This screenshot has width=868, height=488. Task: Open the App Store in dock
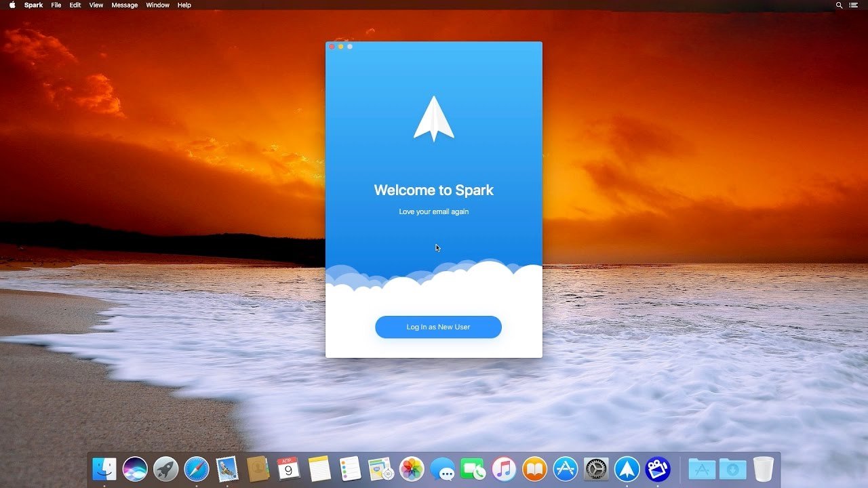pos(565,468)
